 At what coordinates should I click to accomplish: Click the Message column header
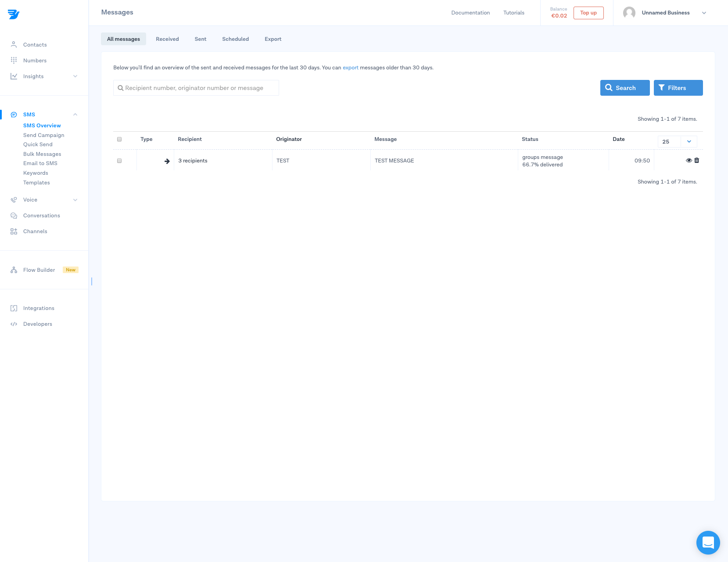click(x=385, y=139)
